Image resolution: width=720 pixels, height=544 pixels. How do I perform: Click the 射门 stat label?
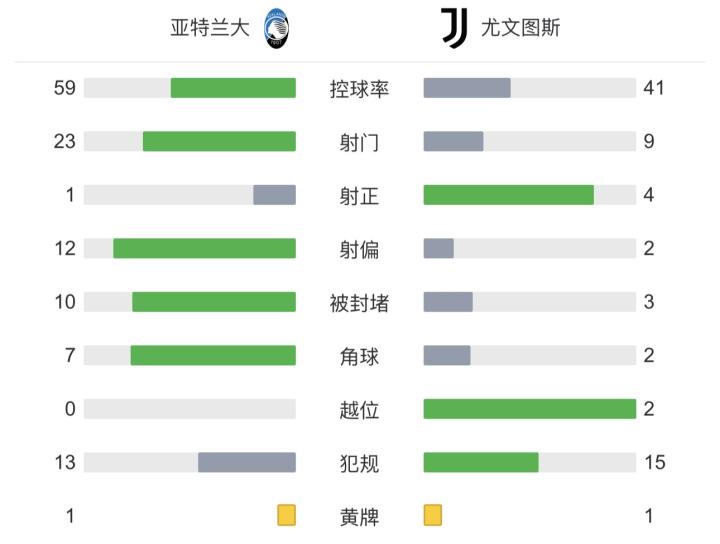coord(359,142)
